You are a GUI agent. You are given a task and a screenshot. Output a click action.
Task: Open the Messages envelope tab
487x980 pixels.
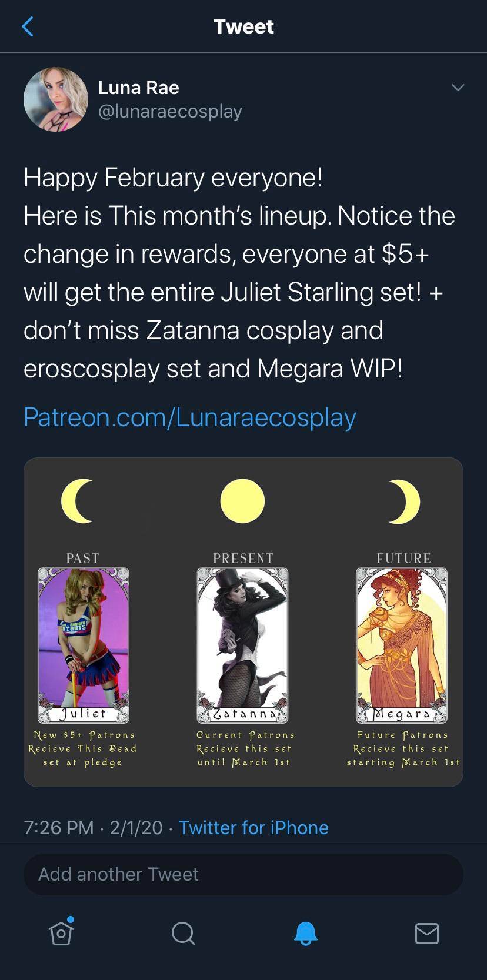point(426,933)
